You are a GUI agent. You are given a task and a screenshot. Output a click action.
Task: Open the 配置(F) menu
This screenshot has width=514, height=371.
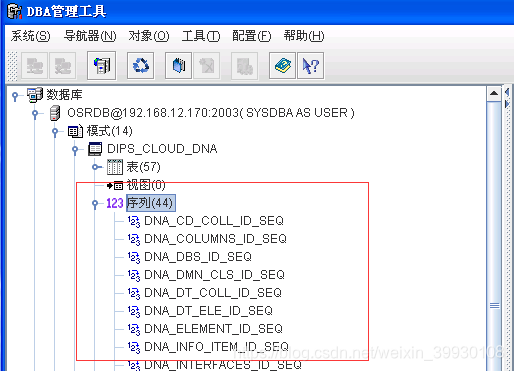pyautogui.click(x=252, y=36)
